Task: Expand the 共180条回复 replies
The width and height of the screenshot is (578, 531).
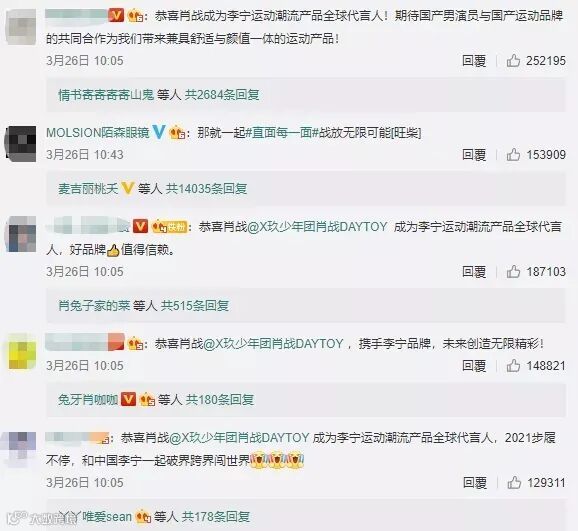Action: pos(220,399)
